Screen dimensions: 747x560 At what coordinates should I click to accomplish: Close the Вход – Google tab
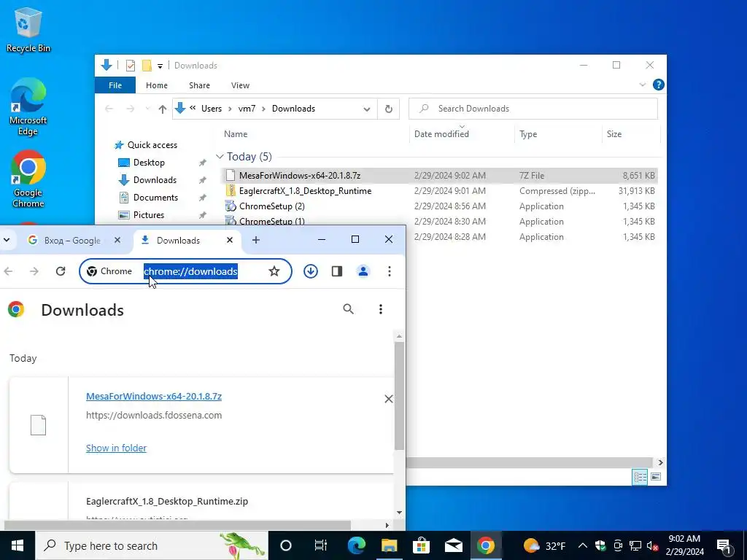(x=117, y=240)
